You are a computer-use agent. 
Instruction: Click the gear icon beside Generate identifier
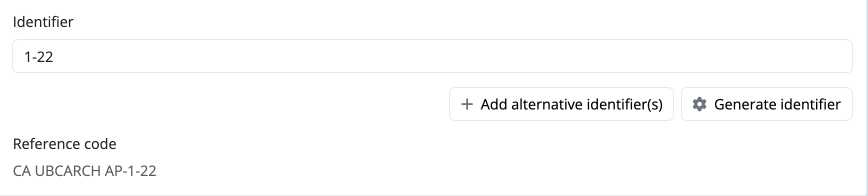pos(699,104)
